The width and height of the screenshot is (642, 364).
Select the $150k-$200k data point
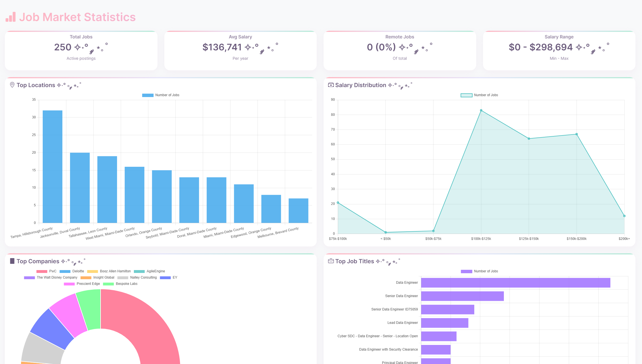click(x=576, y=134)
